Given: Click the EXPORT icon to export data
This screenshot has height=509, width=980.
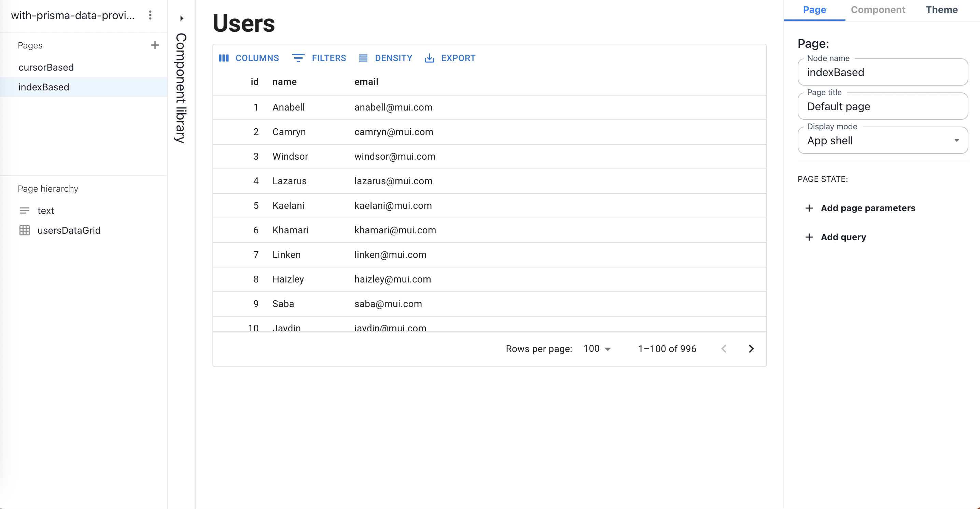Looking at the screenshot, I should pos(429,58).
